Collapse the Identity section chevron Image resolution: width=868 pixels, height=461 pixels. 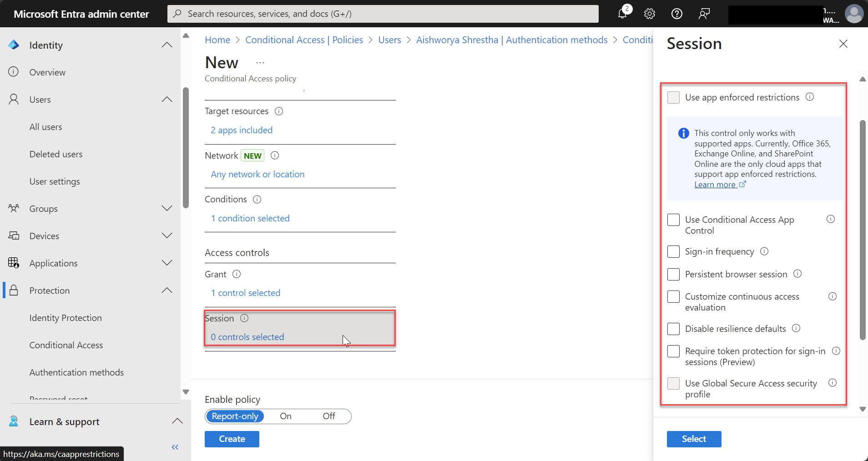(167, 45)
